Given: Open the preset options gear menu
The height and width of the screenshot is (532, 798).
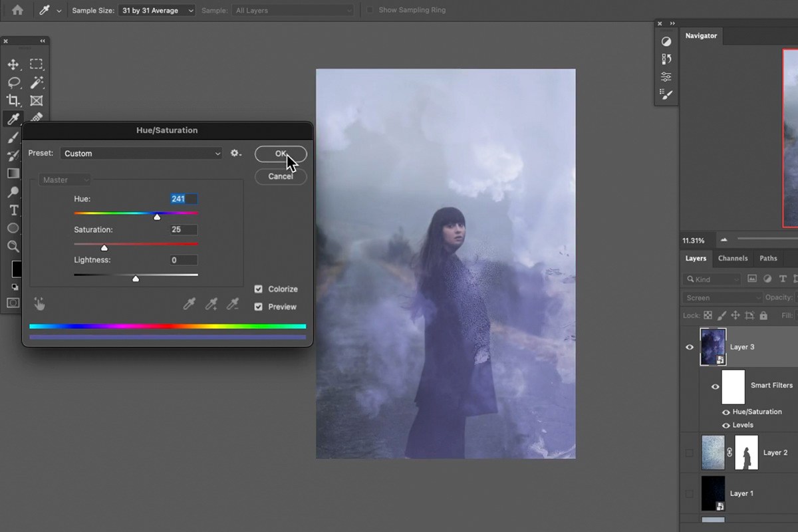Looking at the screenshot, I should (235, 154).
